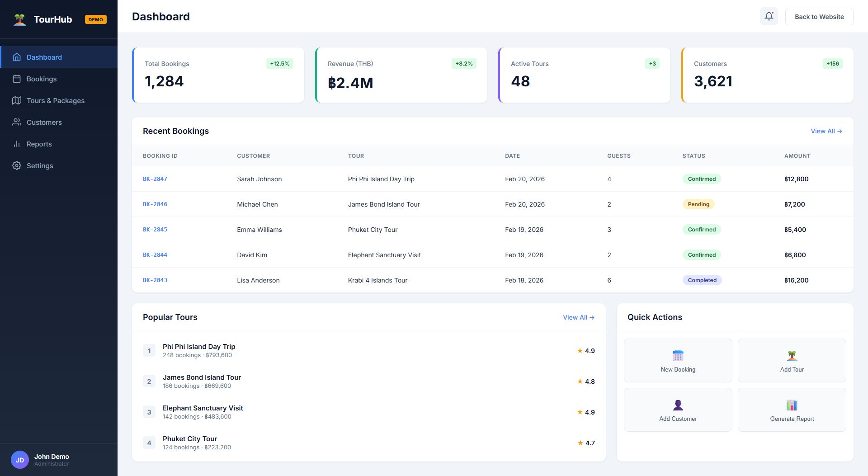The image size is (868, 476).
Task: Click the Add Customer quick action
Action: [678, 410]
